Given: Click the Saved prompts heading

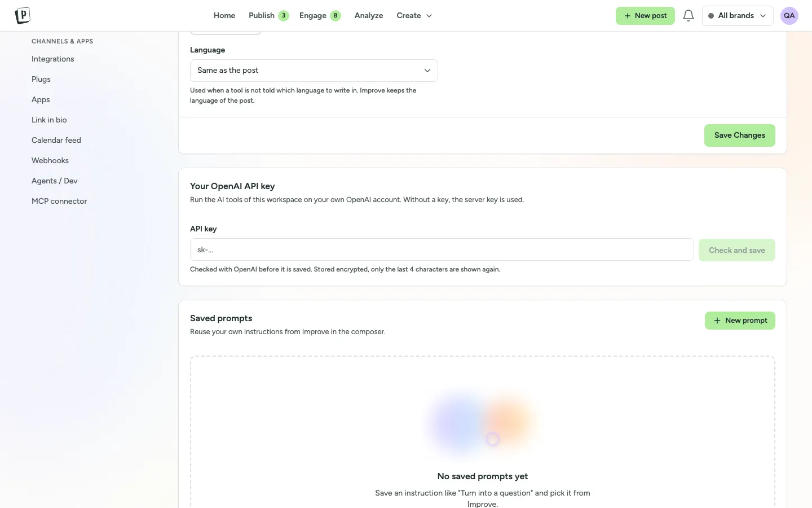Looking at the screenshot, I should pyautogui.click(x=221, y=318).
